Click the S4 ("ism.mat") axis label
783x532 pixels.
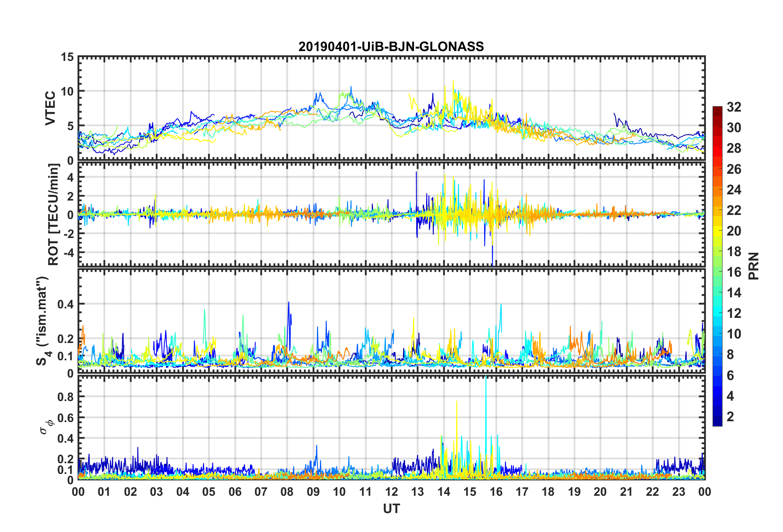43,321
